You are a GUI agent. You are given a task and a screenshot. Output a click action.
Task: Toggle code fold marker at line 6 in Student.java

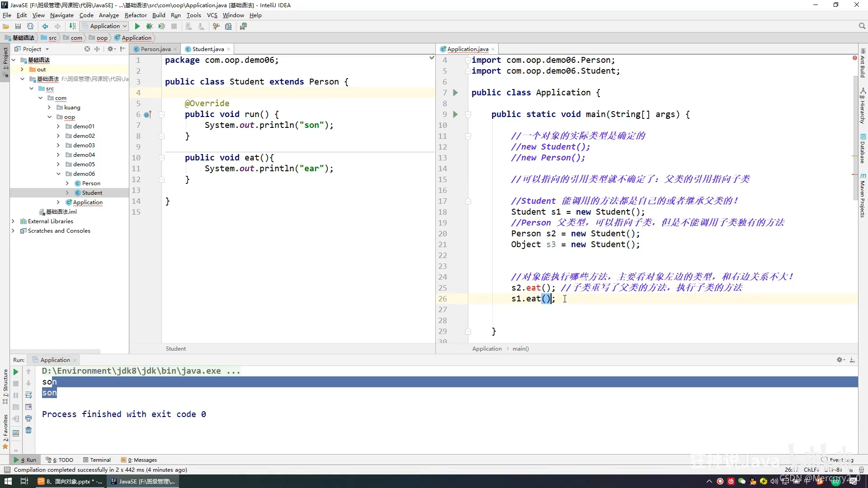[x=161, y=114]
